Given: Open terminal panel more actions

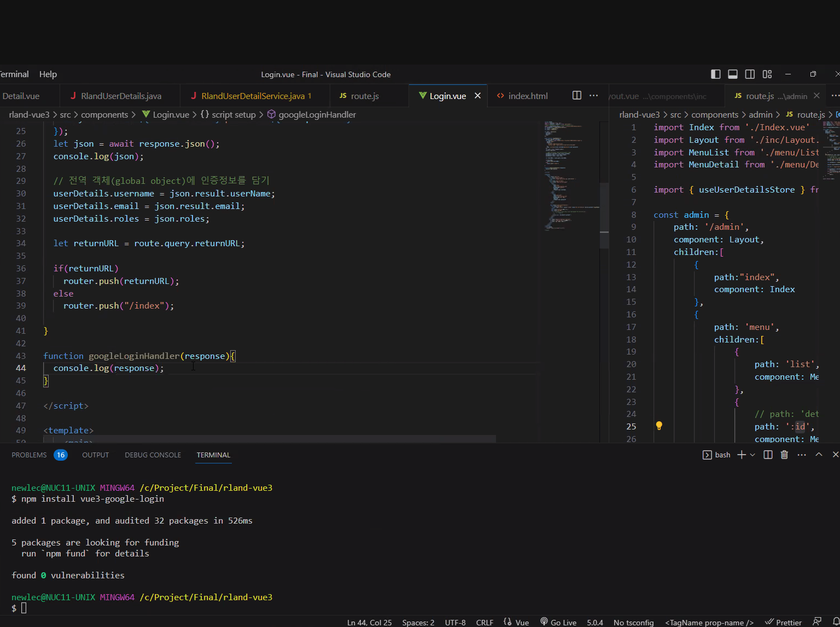Looking at the screenshot, I should [802, 455].
